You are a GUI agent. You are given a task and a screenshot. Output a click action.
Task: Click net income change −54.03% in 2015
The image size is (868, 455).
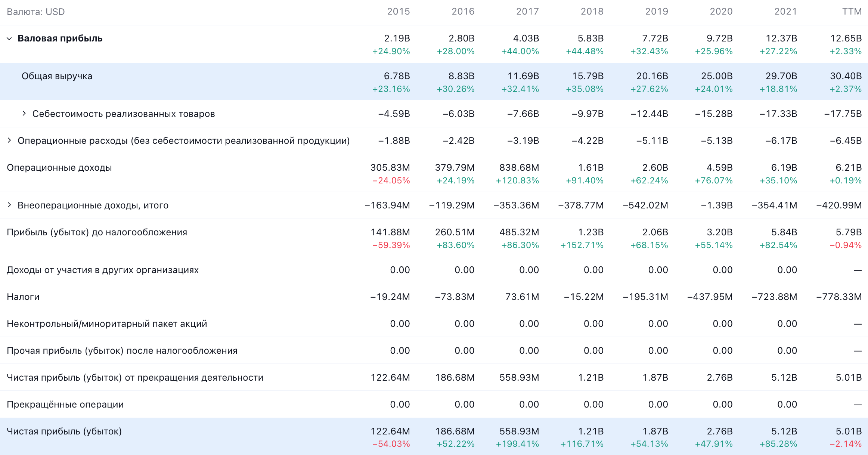(391, 444)
